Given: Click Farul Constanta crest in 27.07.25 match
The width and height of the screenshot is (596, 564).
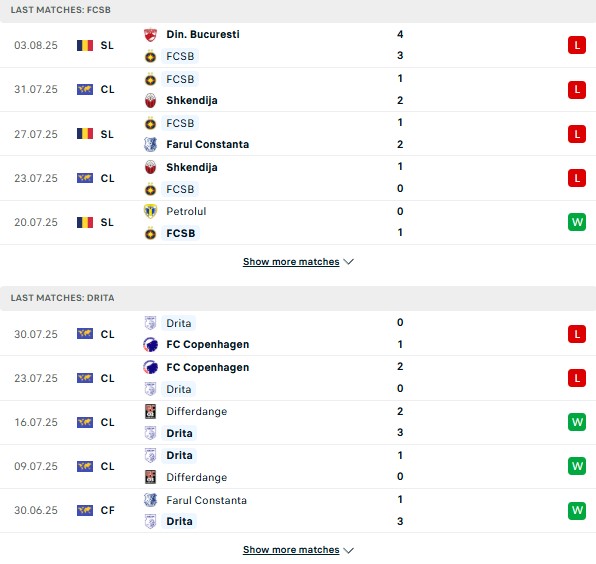Looking at the screenshot, I should [151, 144].
